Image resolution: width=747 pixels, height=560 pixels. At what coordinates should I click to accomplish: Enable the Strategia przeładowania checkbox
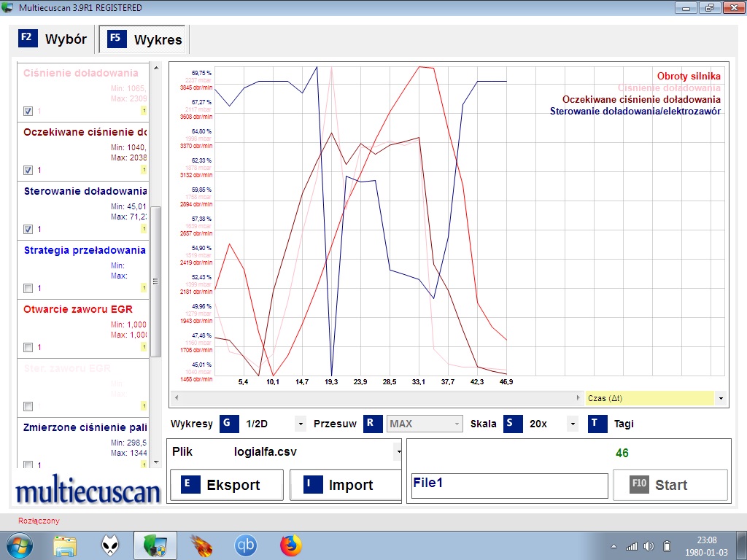pyautogui.click(x=28, y=288)
